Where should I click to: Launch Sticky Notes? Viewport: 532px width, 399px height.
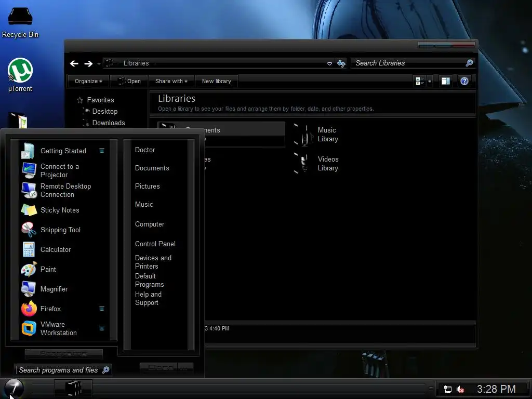pos(63,210)
